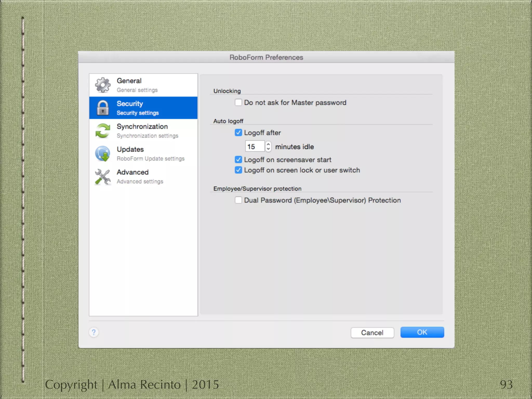Click the minutes idle number field
532x399 pixels.
click(x=255, y=147)
